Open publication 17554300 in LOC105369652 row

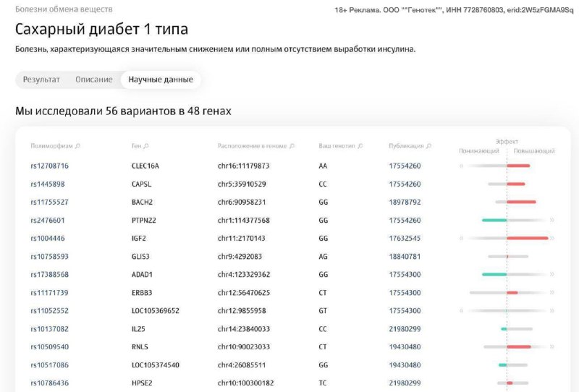(405, 311)
